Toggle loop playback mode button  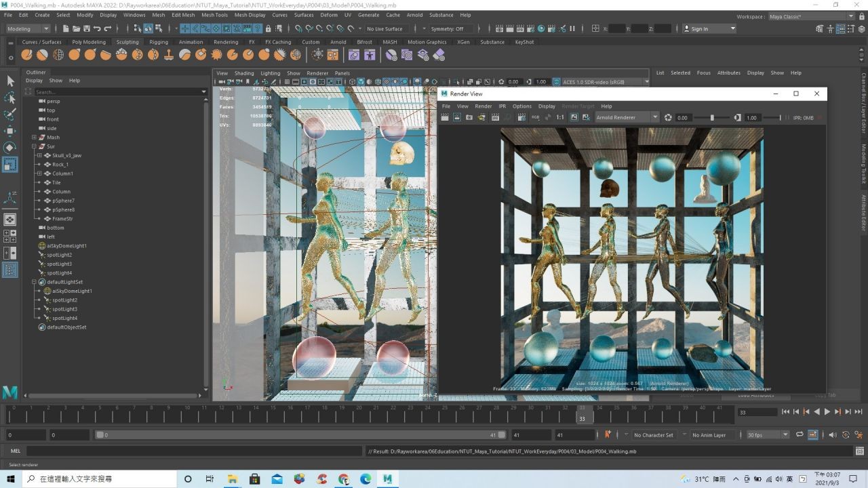point(800,434)
